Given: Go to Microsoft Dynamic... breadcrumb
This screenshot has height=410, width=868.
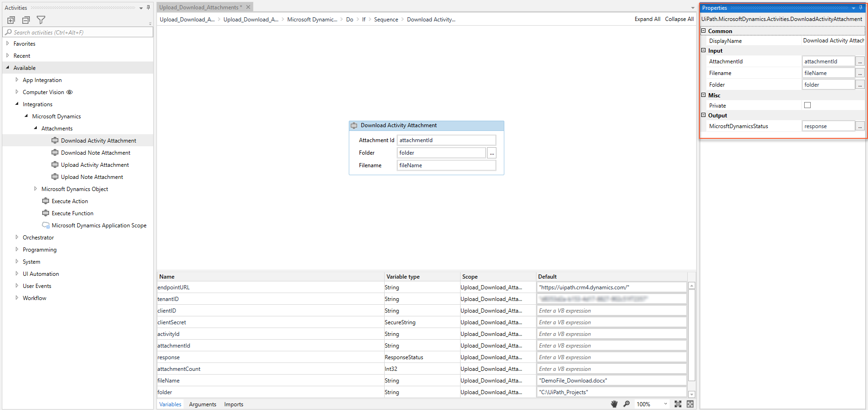Looking at the screenshot, I should (x=312, y=20).
